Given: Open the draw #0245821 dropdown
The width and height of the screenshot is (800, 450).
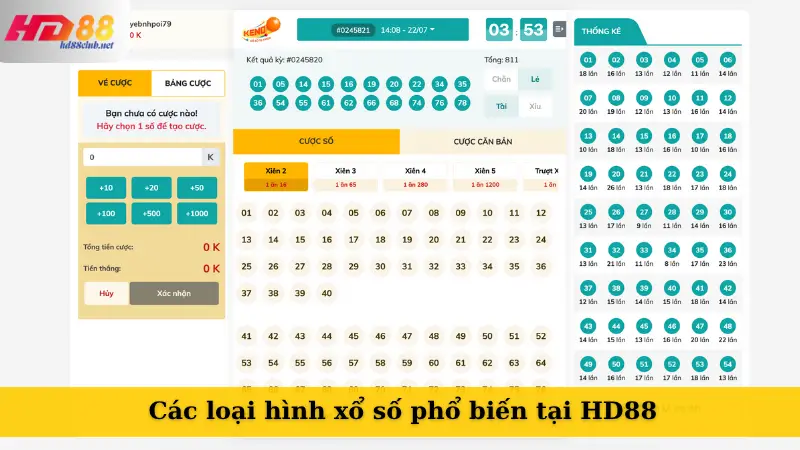Looking at the screenshot, I should click(x=383, y=30).
